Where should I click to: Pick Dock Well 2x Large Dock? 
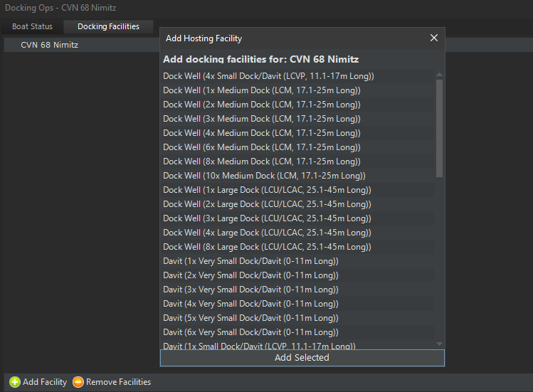[x=298, y=204]
